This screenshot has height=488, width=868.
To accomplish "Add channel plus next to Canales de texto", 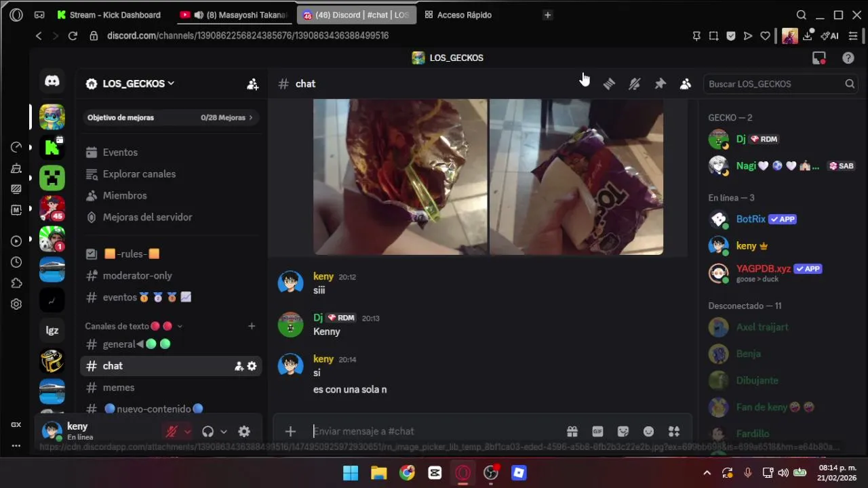I will click(252, 326).
